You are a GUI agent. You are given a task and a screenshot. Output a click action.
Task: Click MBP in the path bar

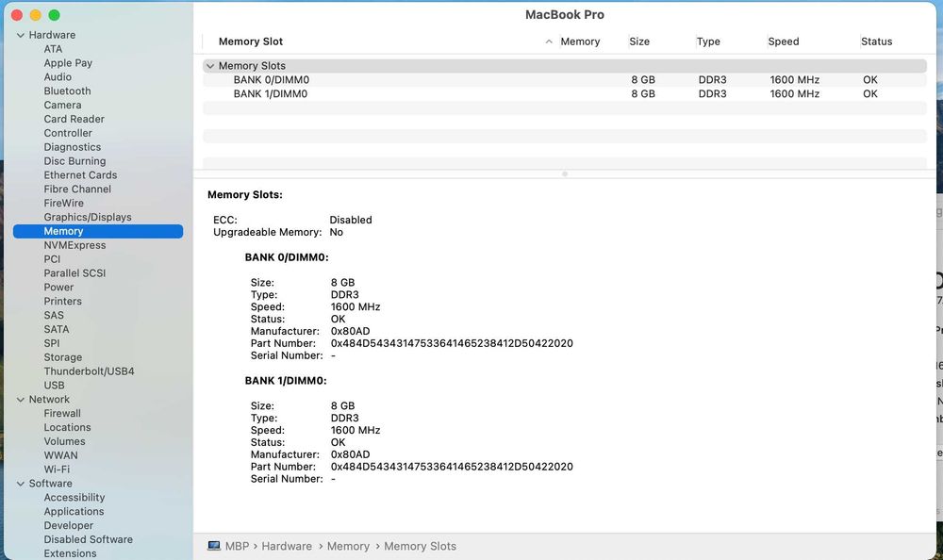(x=237, y=546)
